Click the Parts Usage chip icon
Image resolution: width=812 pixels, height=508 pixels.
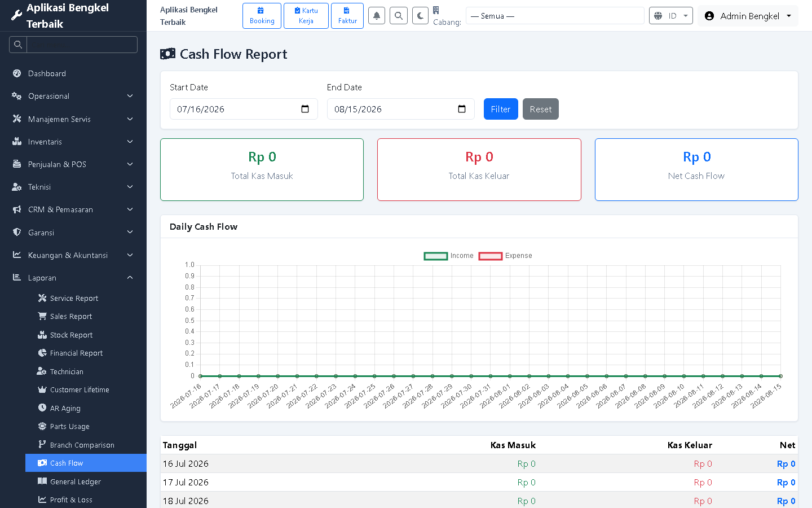(x=42, y=426)
